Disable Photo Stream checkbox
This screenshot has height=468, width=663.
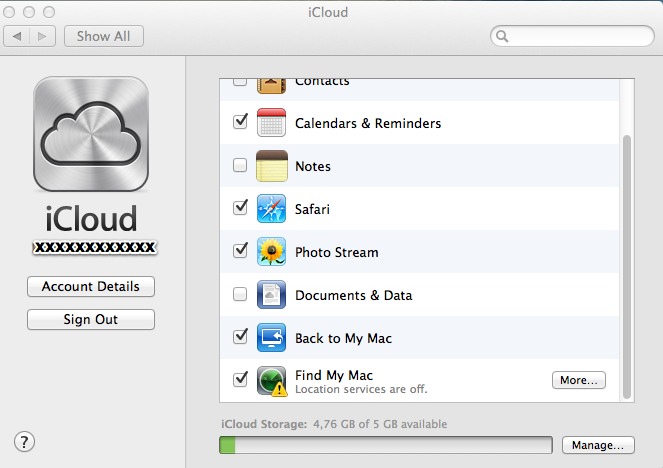[x=240, y=251]
